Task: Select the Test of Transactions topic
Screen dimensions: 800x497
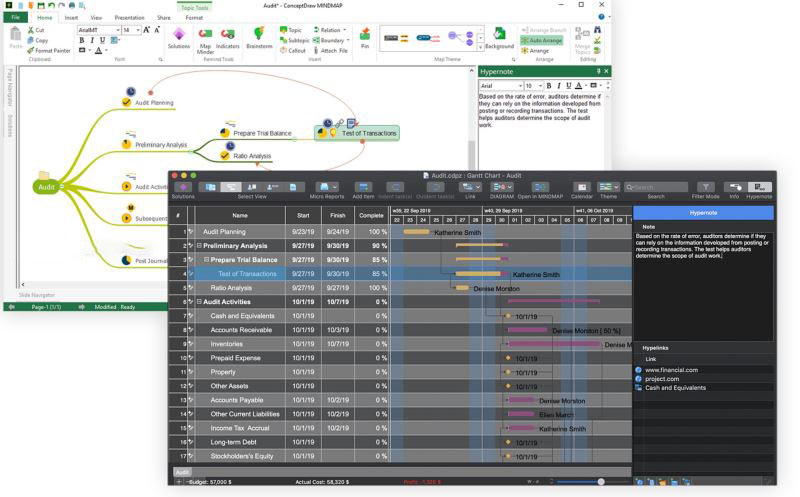Action: [357, 133]
